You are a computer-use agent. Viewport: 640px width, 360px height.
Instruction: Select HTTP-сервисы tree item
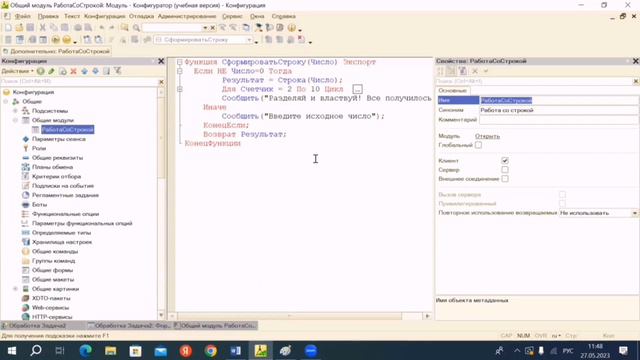coord(52,317)
